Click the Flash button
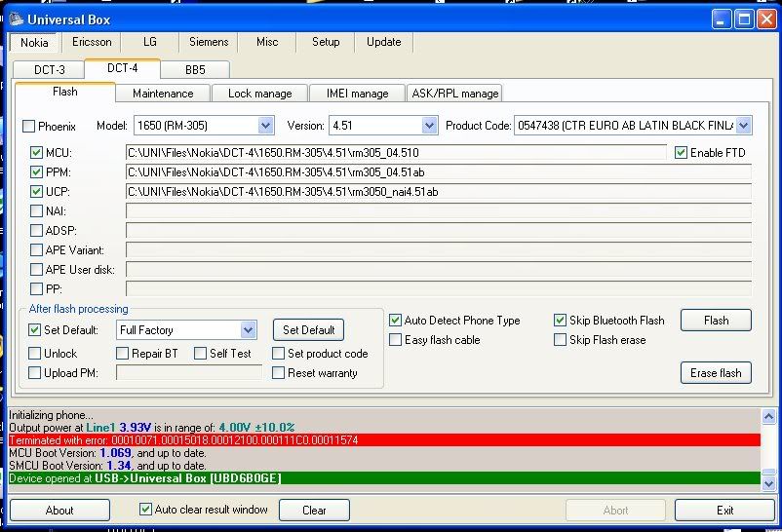Image resolution: width=782 pixels, height=532 pixels. tap(716, 321)
